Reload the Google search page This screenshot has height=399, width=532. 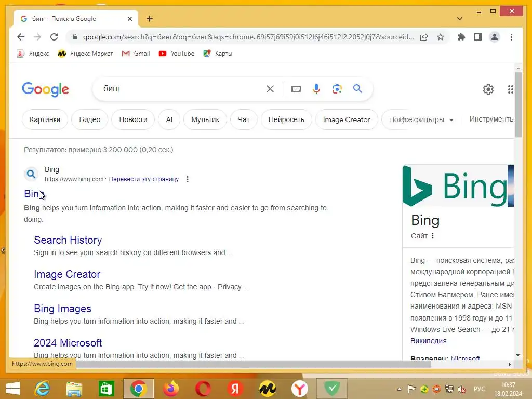(x=54, y=37)
